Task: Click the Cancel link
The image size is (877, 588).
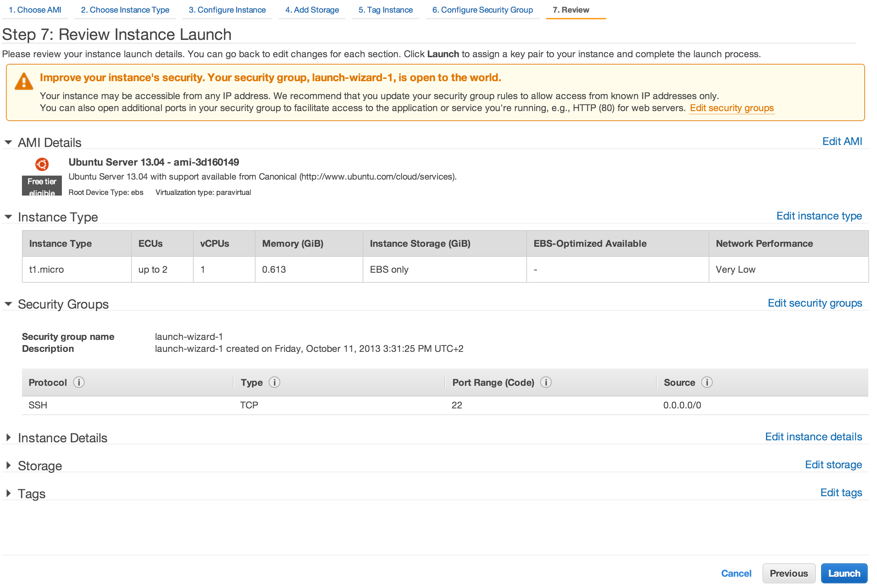Action: tap(736, 573)
